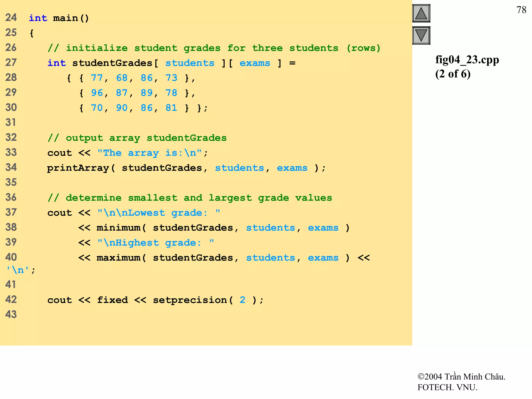The width and height of the screenshot is (532, 399).
Task: Click the grade value 70 on line 30
Action: click(x=97, y=108)
